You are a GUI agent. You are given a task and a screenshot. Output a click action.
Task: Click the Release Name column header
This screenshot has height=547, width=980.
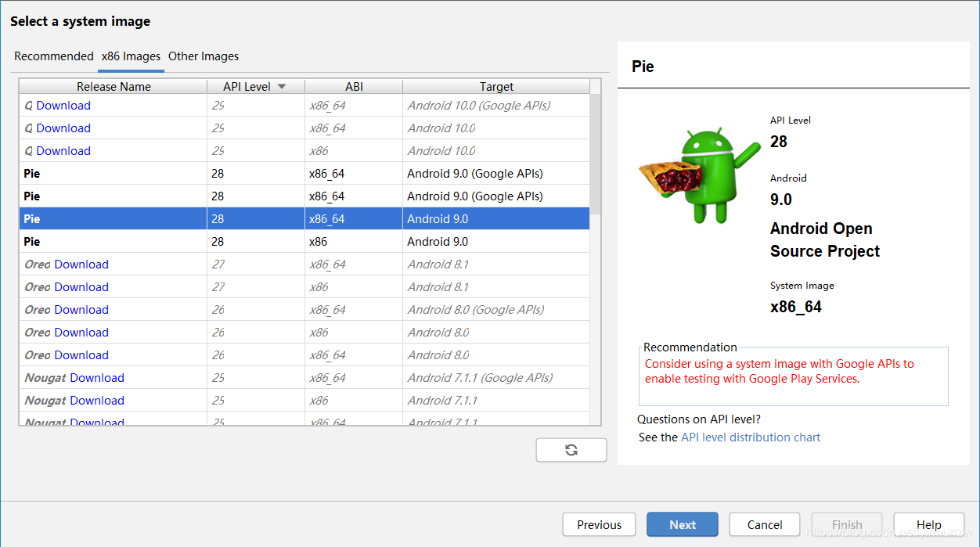coord(113,87)
